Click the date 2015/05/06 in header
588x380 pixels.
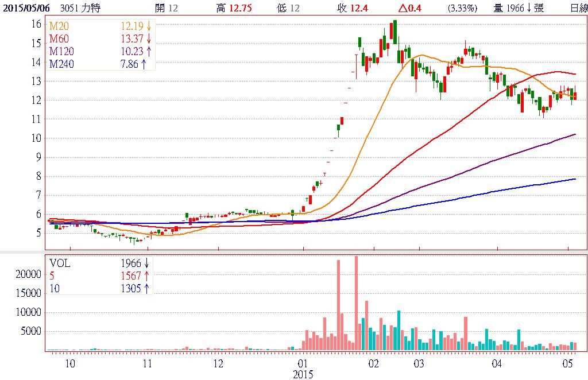(25, 8)
